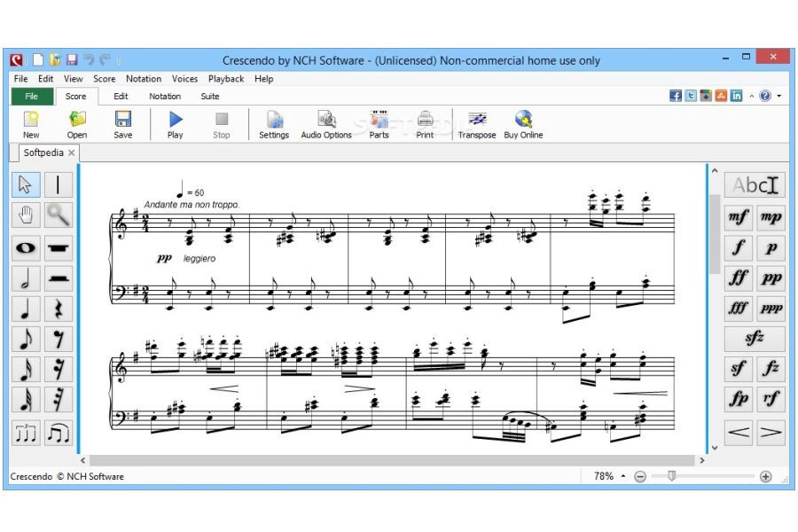Viewport: 798px width, 532px height.
Task: Stop playback
Action: point(222,125)
